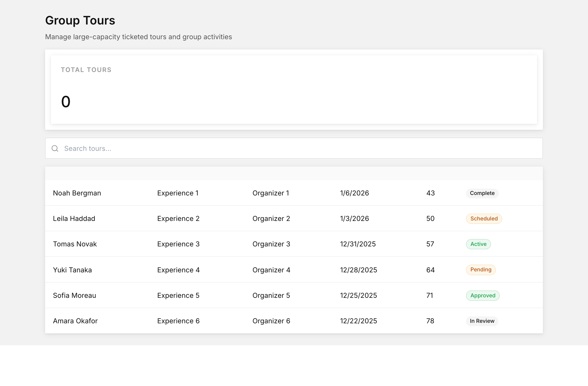The image size is (588, 386).
Task: Click capacity value 57
Action: [x=430, y=244]
